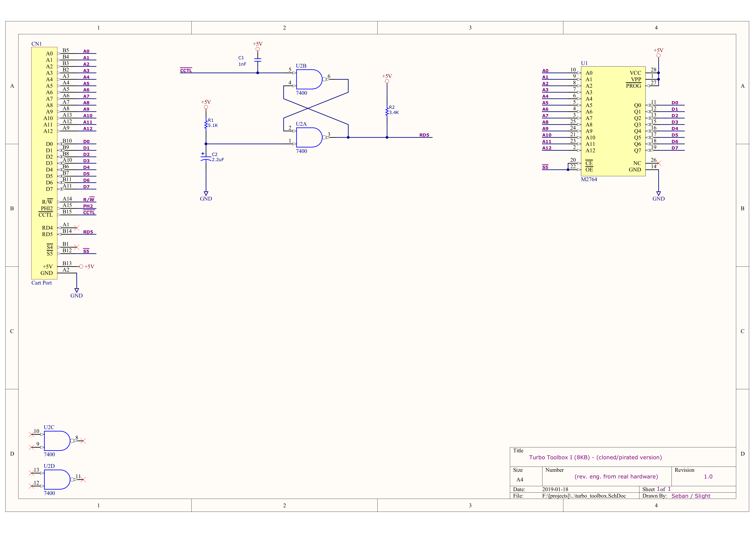
Task: Select capacitor C1 1nF symbol
Action: 258,60
